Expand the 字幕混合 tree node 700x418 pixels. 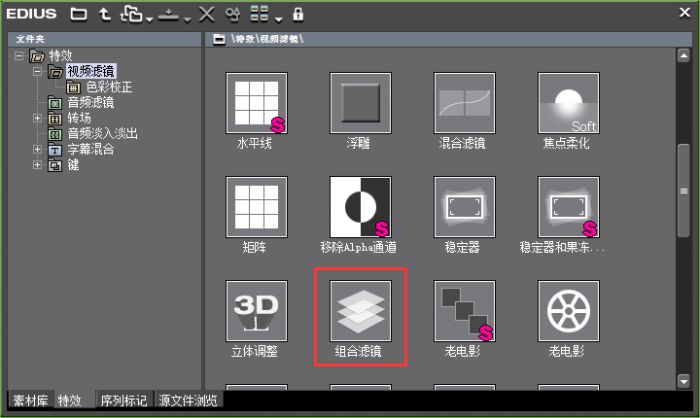pyautogui.click(x=37, y=149)
